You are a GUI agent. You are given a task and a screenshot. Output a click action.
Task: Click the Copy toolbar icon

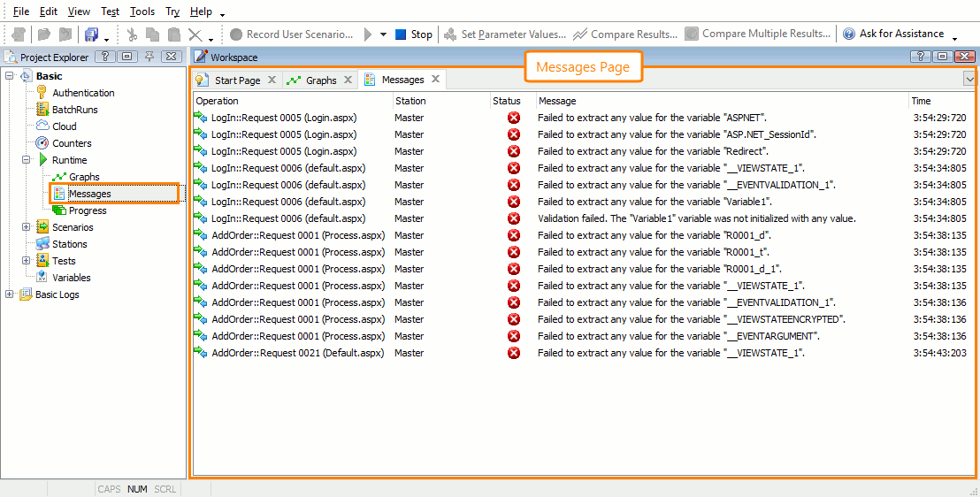tap(152, 34)
